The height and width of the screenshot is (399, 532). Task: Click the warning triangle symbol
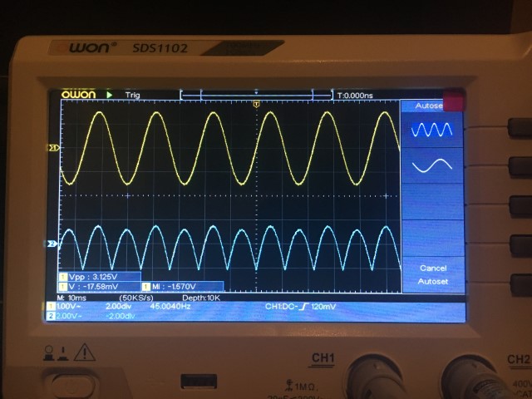pyautogui.click(x=85, y=352)
